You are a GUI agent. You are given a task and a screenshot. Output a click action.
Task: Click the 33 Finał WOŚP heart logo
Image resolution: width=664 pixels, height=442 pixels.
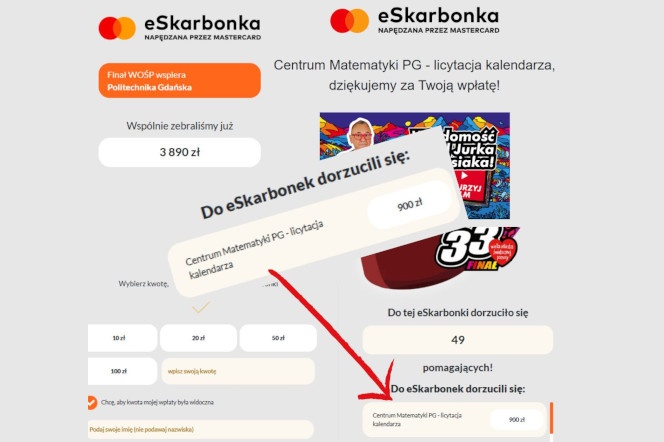(x=477, y=249)
